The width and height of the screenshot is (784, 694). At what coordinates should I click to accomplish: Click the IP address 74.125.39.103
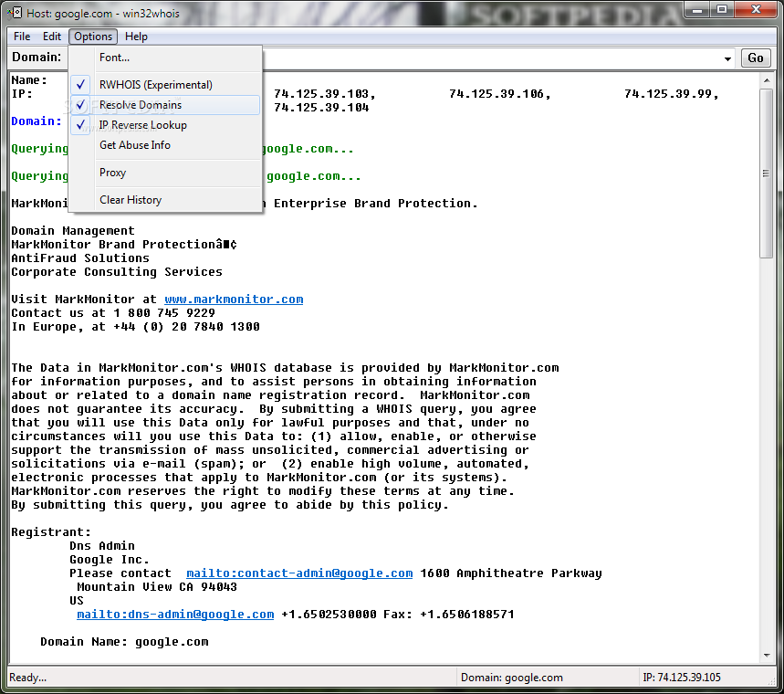[x=321, y=94]
